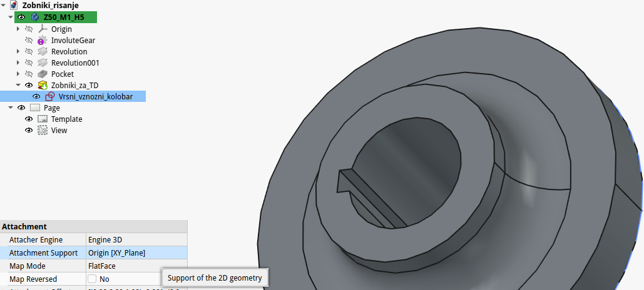Click the Origin axes icon

(43, 29)
